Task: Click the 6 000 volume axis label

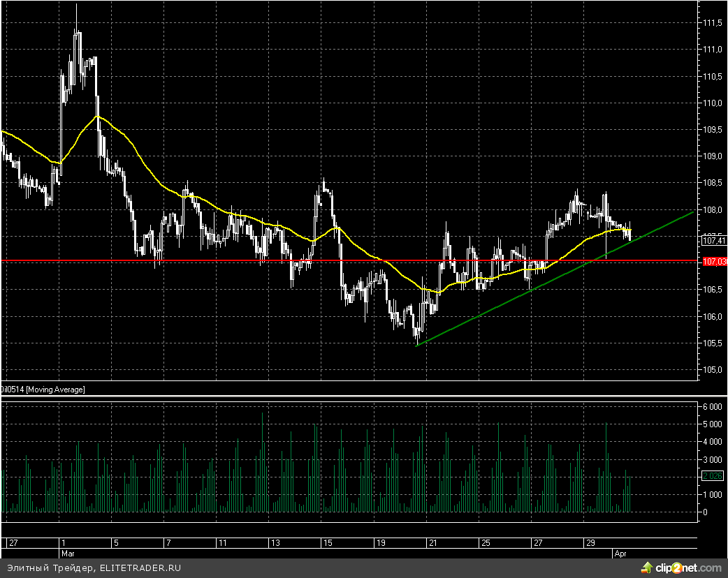Action: click(x=713, y=406)
